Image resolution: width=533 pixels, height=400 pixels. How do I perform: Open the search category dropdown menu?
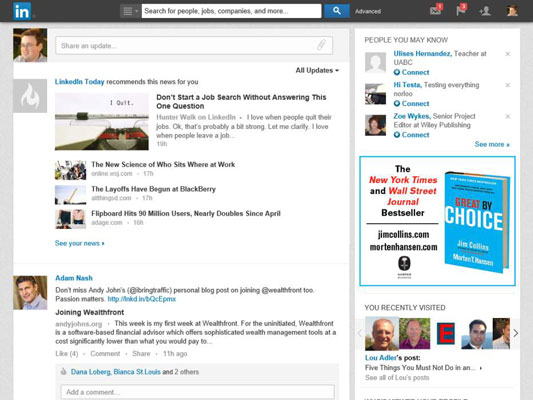point(130,11)
